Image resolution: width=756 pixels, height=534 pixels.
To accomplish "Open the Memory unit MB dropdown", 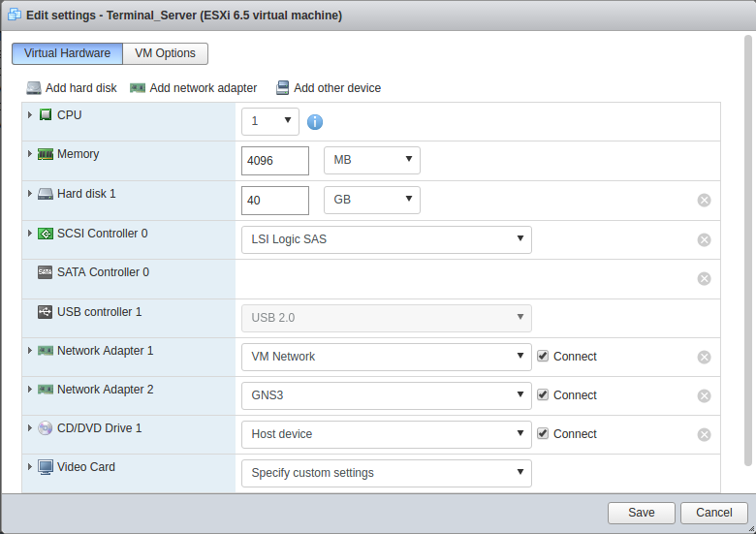I will [372, 161].
